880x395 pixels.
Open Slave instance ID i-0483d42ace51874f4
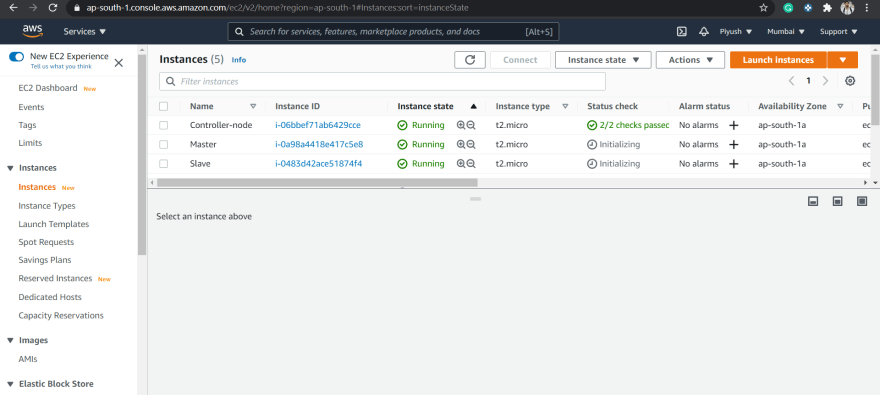[x=318, y=164]
